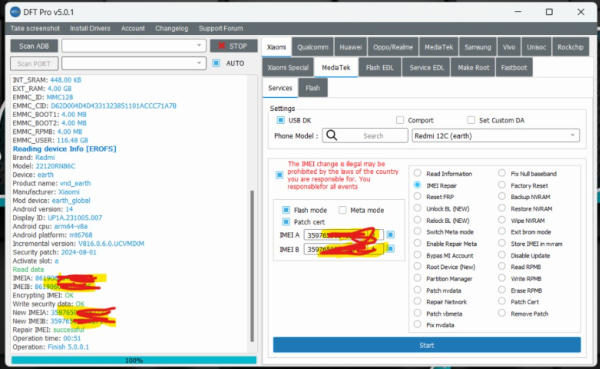Select Enable Repair Meta option
The width and height of the screenshot is (600, 369).
click(x=417, y=243)
